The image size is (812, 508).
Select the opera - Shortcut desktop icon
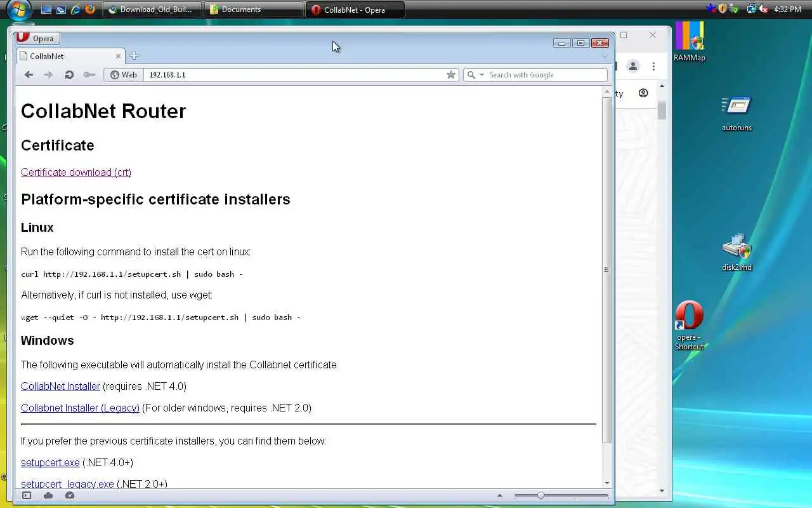pyautogui.click(x=690, y=326)
